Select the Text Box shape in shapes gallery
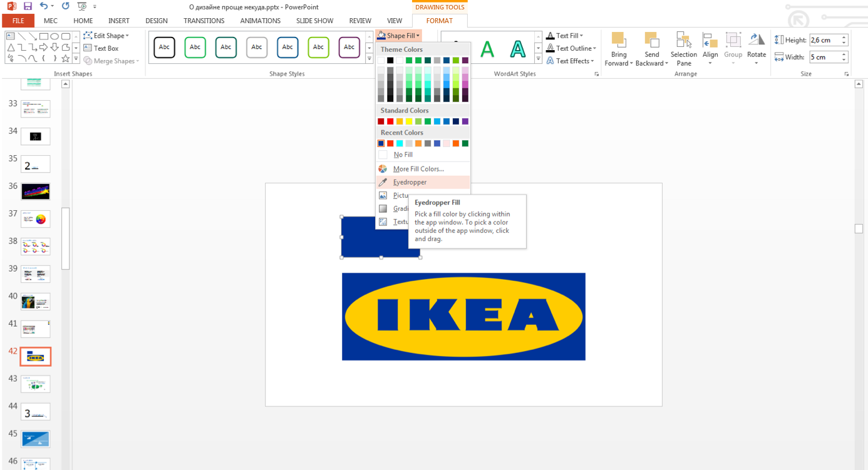868x470 pixels. pyautogui.click(x=10, y=36)
